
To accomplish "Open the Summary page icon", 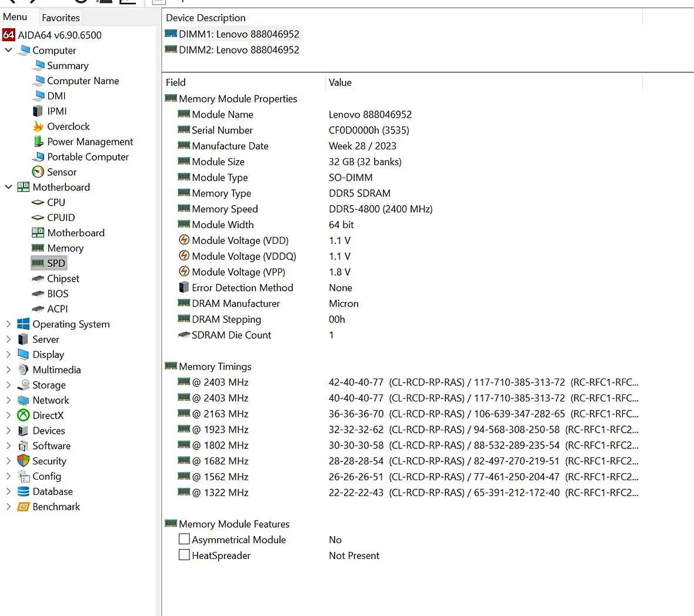I will point(39,65).
